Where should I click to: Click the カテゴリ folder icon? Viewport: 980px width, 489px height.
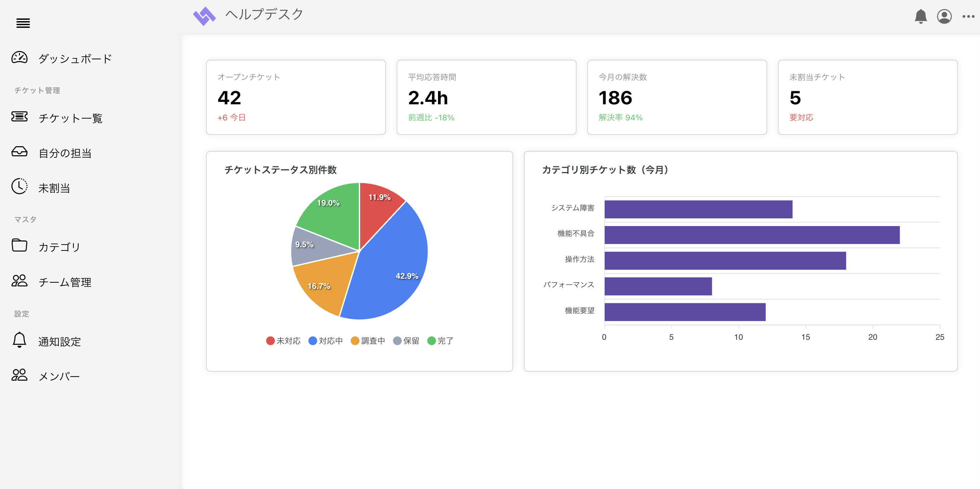click(x=19, y=246)
